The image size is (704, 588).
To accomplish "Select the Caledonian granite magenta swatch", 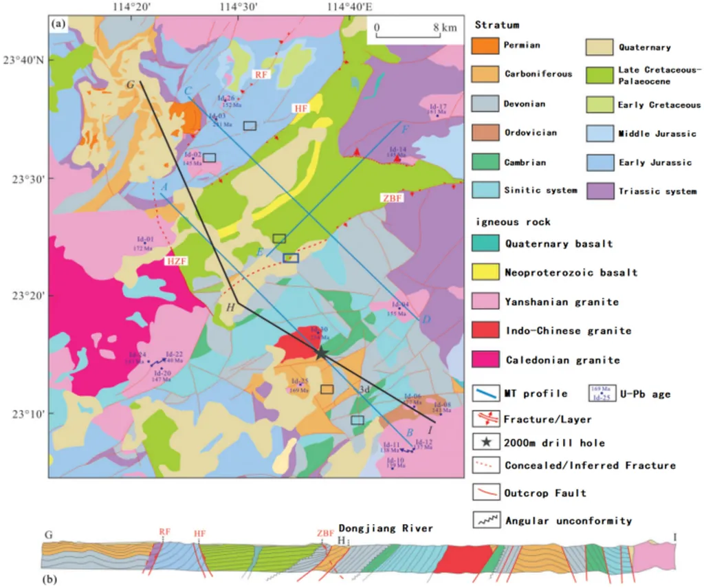I will tap(484, 359).
